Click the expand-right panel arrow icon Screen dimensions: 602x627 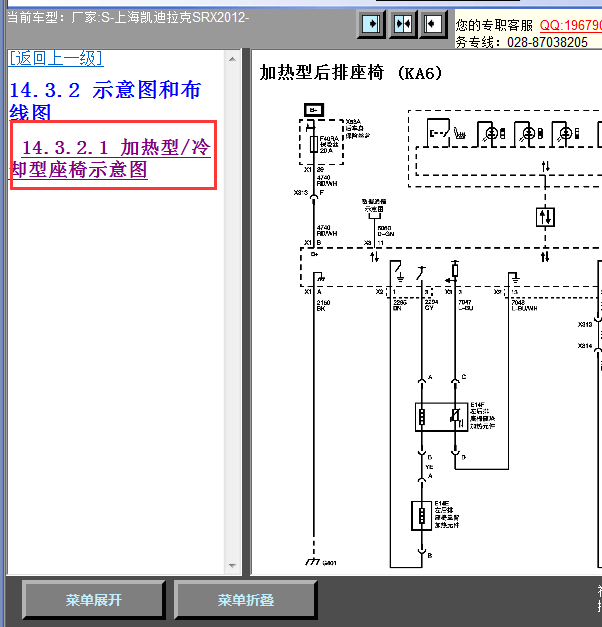tap(371, 24)
